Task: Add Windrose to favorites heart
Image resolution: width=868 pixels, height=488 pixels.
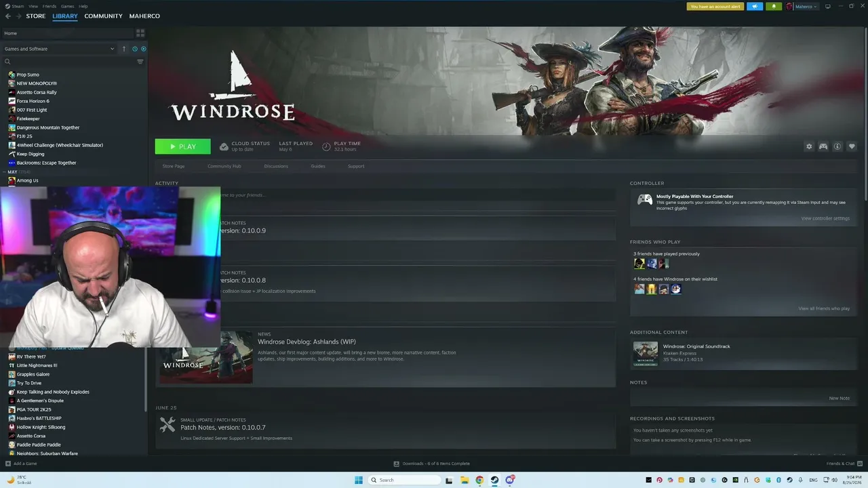Action: tap(852, 146)
